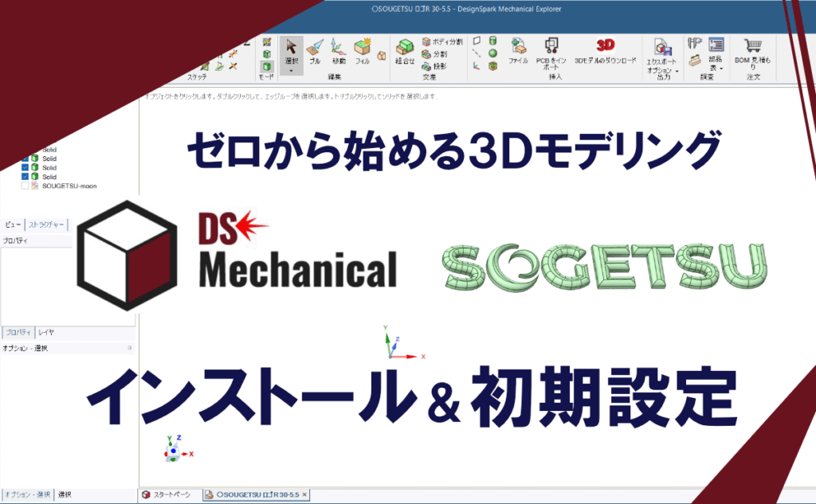Select the フィル (Fill) tool
This screenshot has width=816, height=504.
(363, 52)
